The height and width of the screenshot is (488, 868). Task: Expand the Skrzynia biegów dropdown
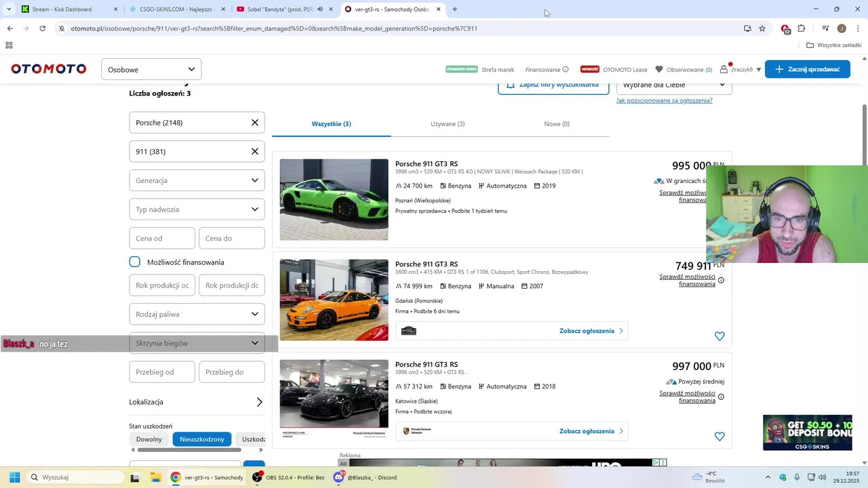point(197,343)
